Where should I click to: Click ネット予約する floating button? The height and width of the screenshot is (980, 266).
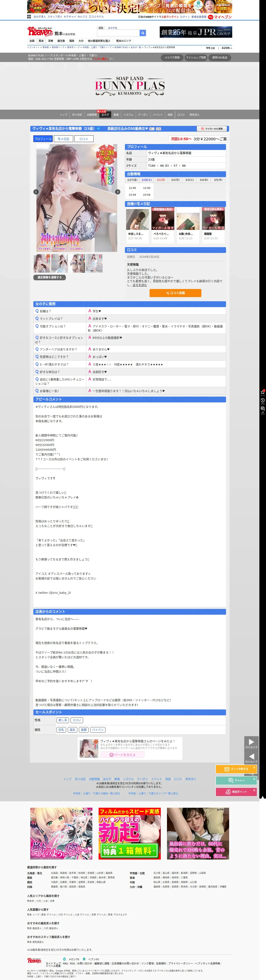point(236,769)
